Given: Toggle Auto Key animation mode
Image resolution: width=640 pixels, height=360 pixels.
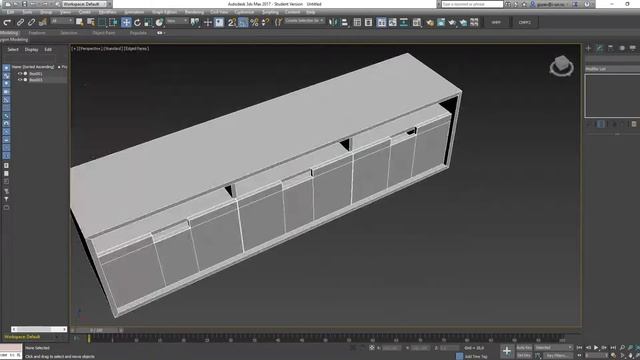Looking at the screenshot, I should click(x=524, y=348).
